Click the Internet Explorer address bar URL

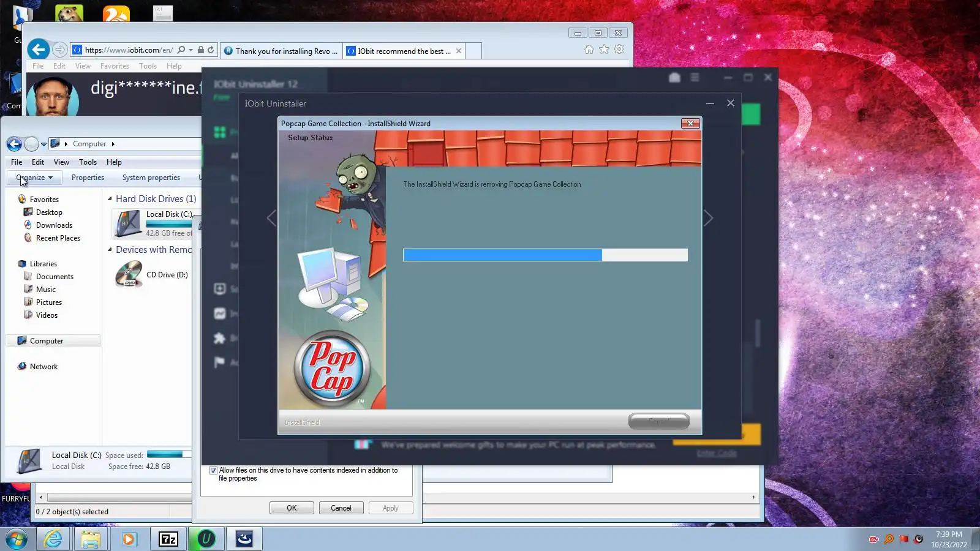129,50
